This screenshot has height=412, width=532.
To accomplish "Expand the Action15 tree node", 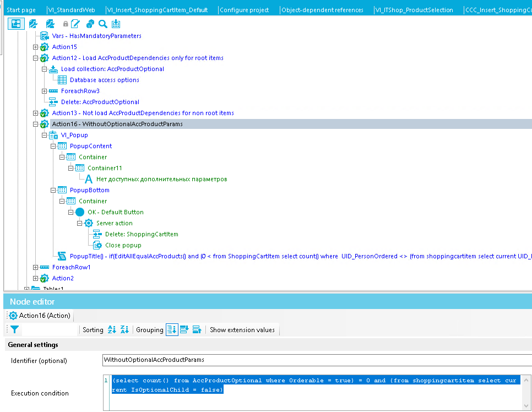I will [x=36, y=47].
